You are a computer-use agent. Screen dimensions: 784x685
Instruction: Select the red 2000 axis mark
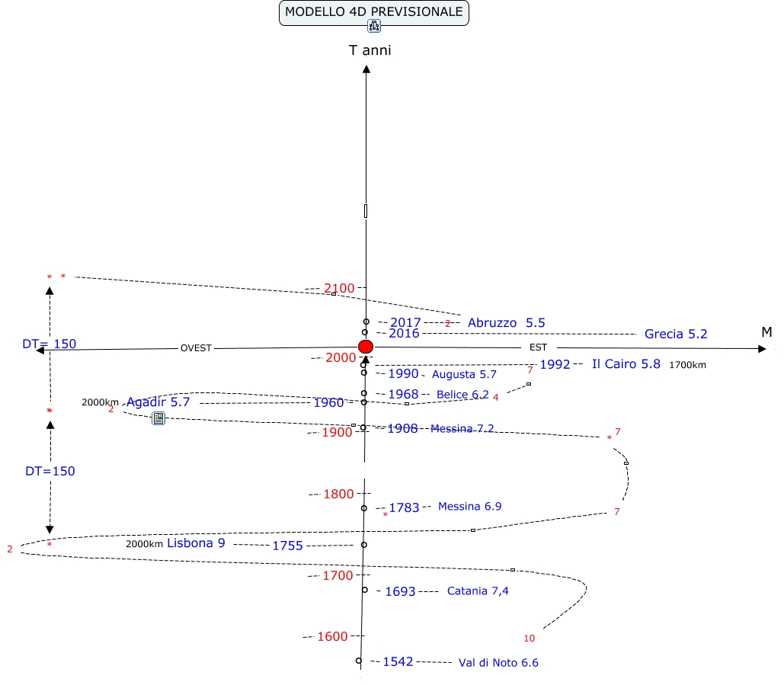(x=341, y=358)
